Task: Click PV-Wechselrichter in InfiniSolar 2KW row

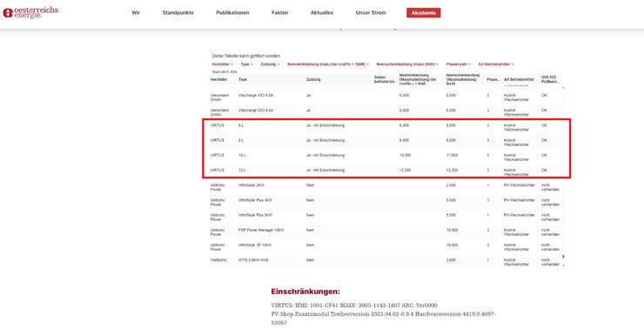Action: pyautogui.click(x=520, y=185)
